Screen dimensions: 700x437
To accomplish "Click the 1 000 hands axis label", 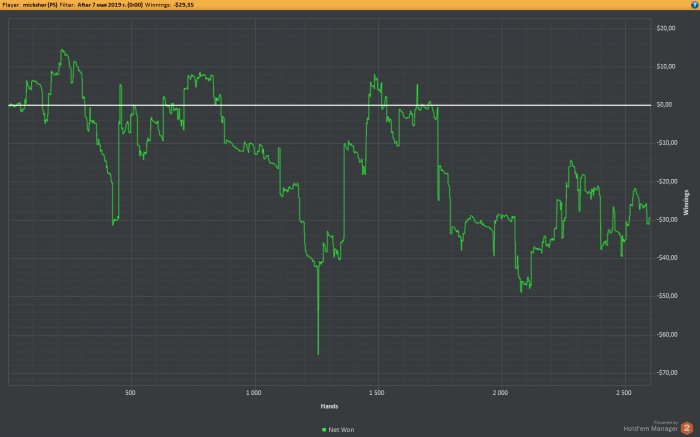I will 254,393.
